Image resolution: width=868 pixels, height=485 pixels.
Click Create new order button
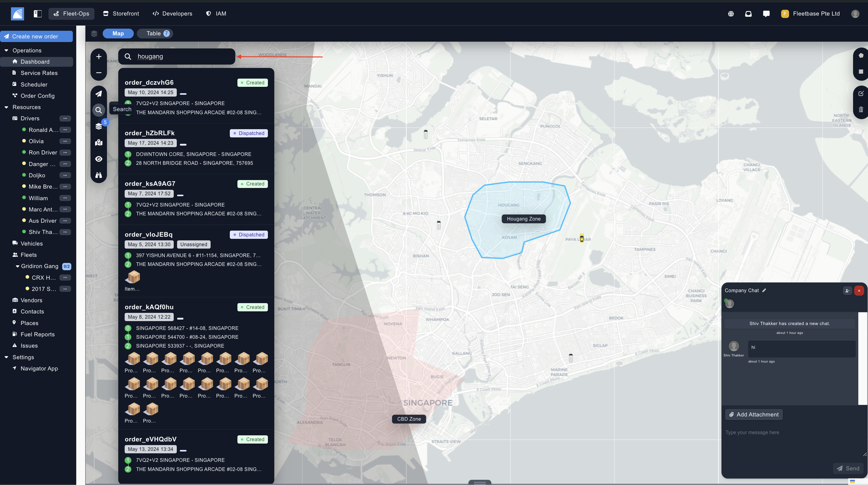pyautogui.click(x=36, y=36)
